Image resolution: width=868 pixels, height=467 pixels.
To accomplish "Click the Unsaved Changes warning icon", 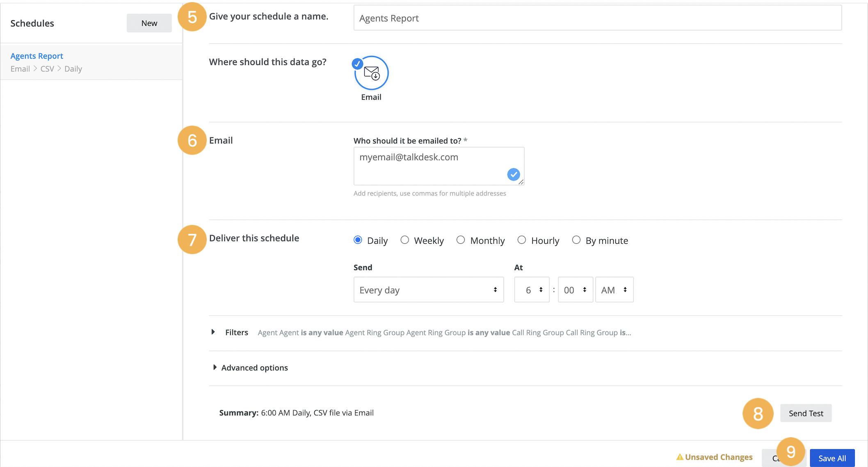I will pyautogui.click(x=680, y=457).
